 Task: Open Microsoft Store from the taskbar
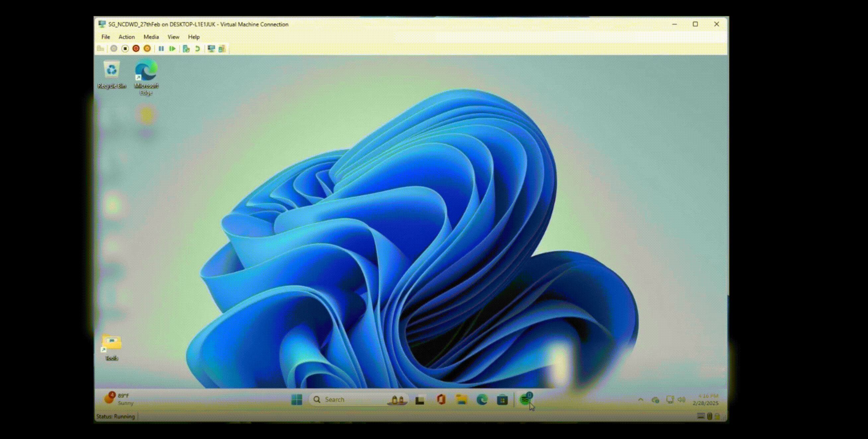[502, 400]
